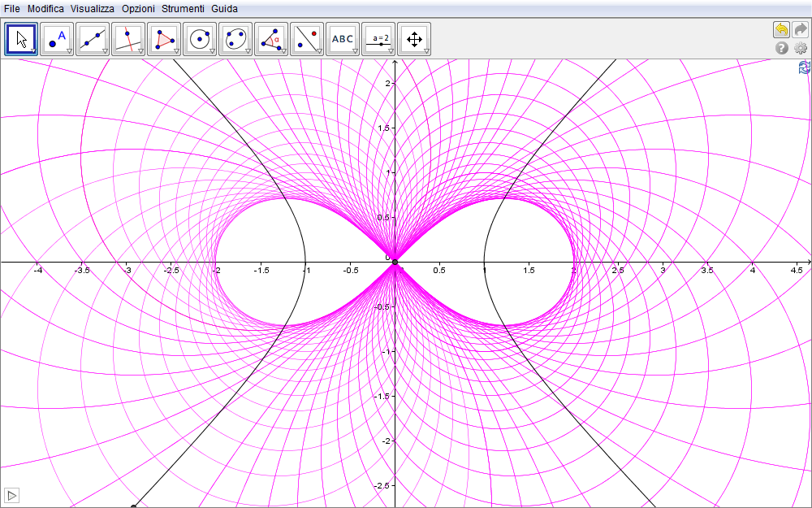Open settings with the gear icon

point(801,49)
